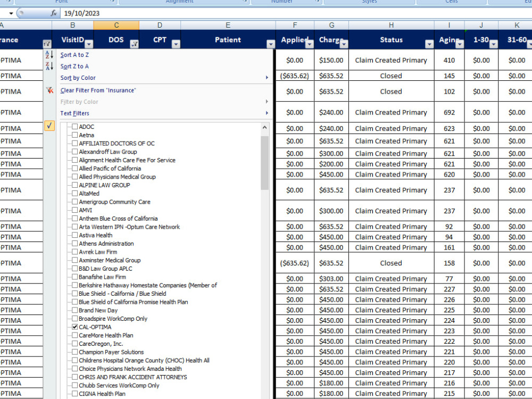Click the fx insert function icon

point(54,13)
